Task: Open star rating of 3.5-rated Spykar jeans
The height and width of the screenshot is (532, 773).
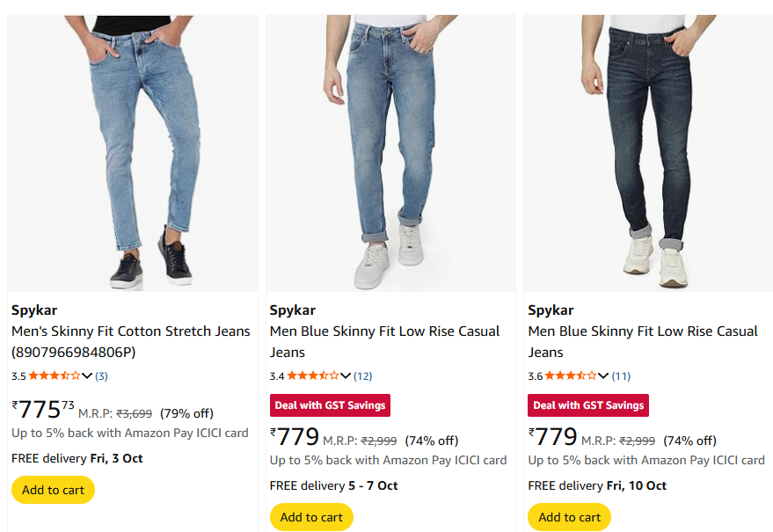Action: [x=54, y=375]
